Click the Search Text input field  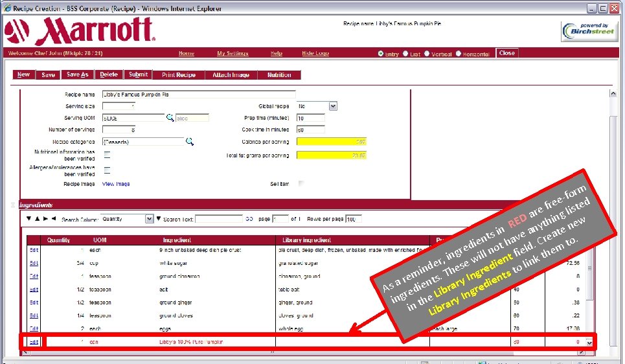[219, 219]
